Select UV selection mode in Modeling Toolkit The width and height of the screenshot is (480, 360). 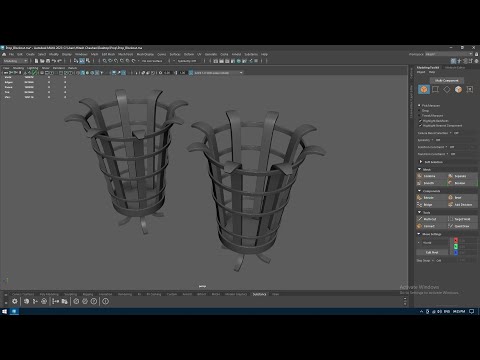pos(470,89)
